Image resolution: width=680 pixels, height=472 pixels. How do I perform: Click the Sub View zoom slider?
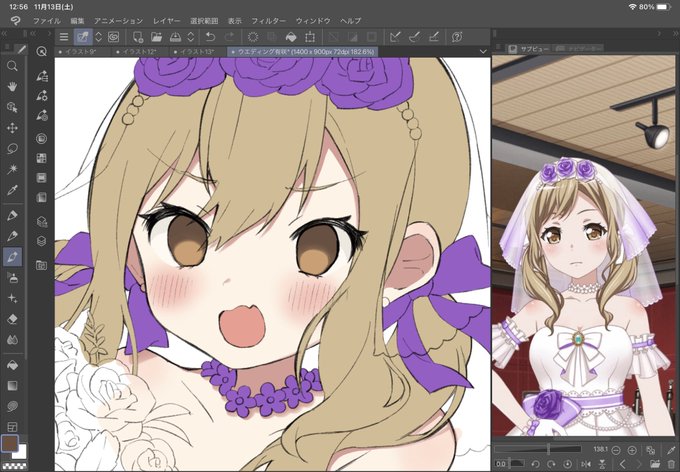click(538, 449)
